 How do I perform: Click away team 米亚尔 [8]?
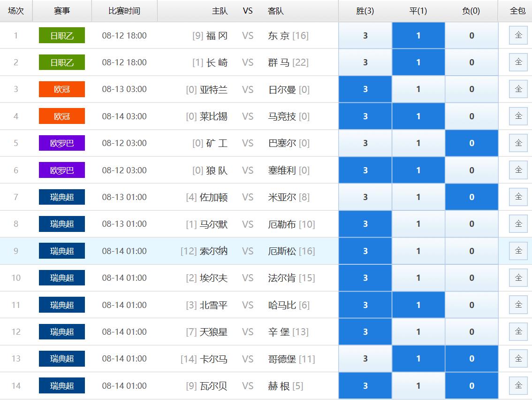[289, 197]
